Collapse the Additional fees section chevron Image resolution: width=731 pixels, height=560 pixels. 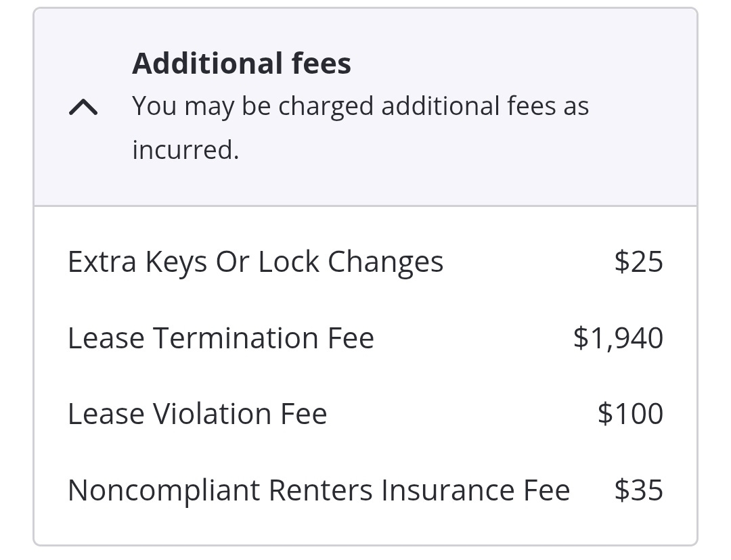coord(83,108)
